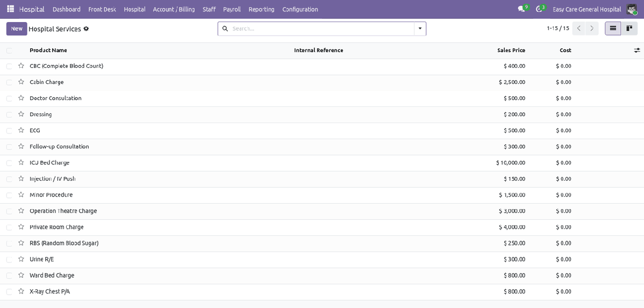Star Private Room Charge as favorite
Image resolution: width=644 pixels, height=308 pixels.
click(21, 227)
